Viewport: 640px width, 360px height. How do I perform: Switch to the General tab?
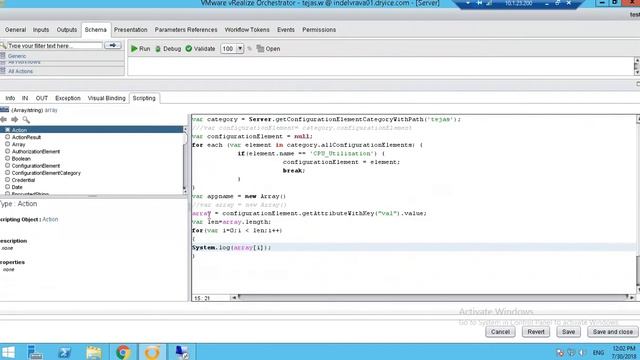(x=16, y=30)
